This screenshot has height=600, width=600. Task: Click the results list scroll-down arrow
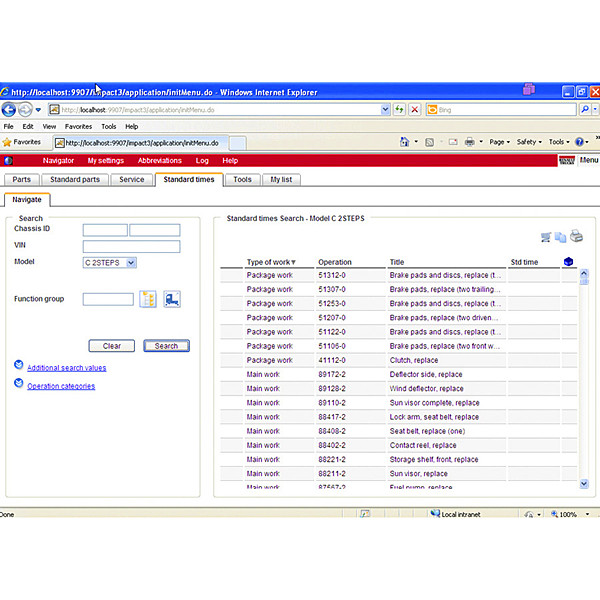click(x=584, y=483)
